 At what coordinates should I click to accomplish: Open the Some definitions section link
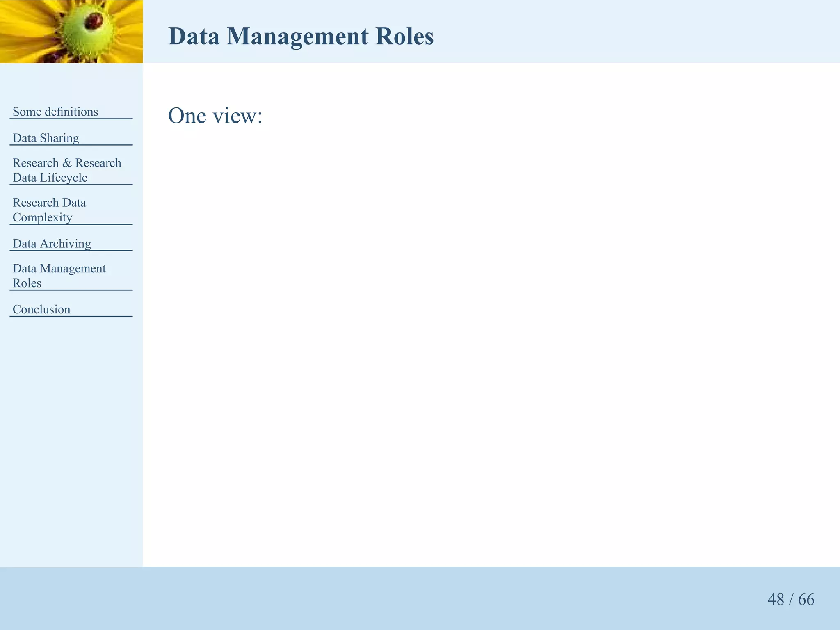(55, 112)
